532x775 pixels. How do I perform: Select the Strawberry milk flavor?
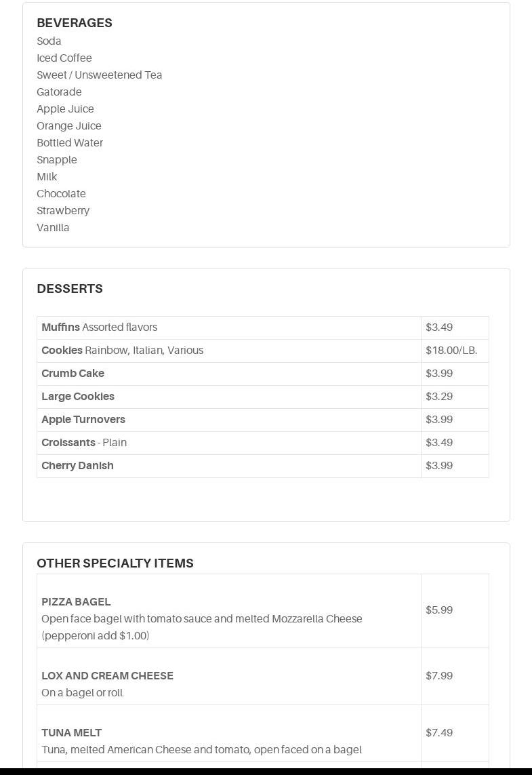click(x=63, y=211)
